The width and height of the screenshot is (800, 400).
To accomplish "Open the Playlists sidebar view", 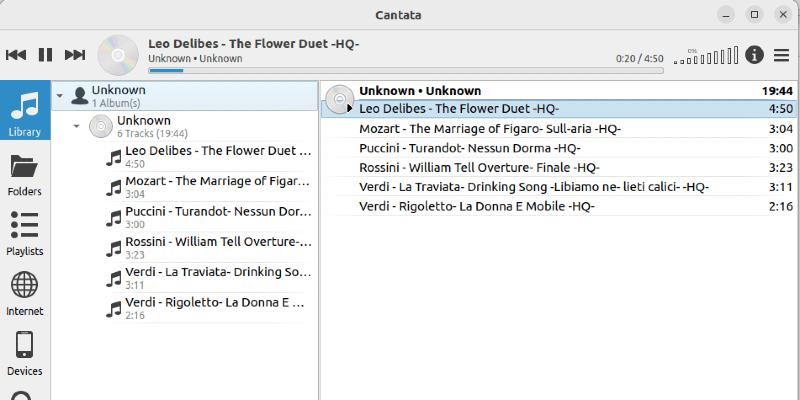I will tap(25, 234).
